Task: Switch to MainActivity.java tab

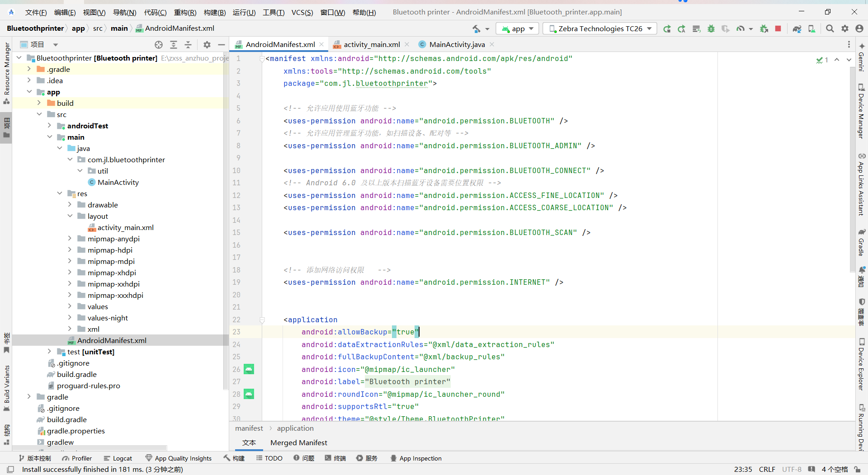Action: coord(457,44)
